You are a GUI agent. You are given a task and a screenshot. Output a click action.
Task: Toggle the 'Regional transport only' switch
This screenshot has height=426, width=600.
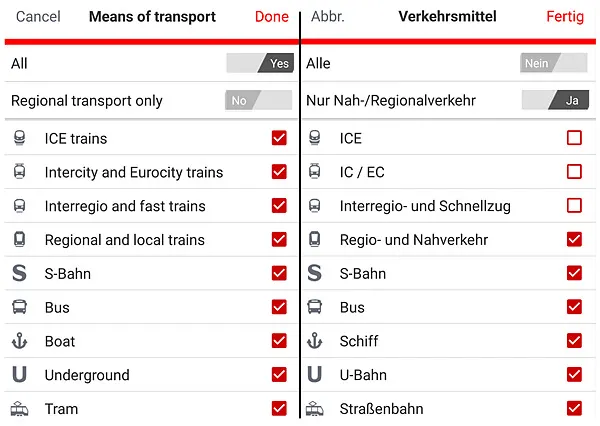[258, 101]
